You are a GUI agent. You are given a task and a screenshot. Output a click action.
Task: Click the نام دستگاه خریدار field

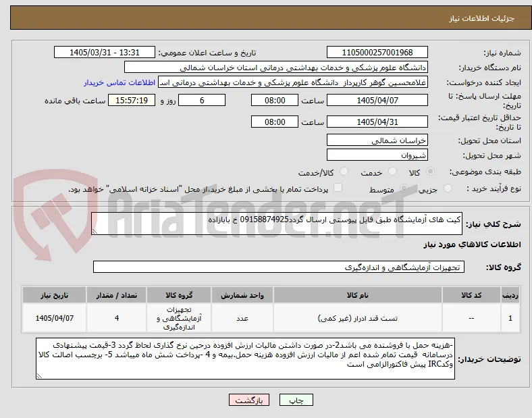[x=276, y=67]
